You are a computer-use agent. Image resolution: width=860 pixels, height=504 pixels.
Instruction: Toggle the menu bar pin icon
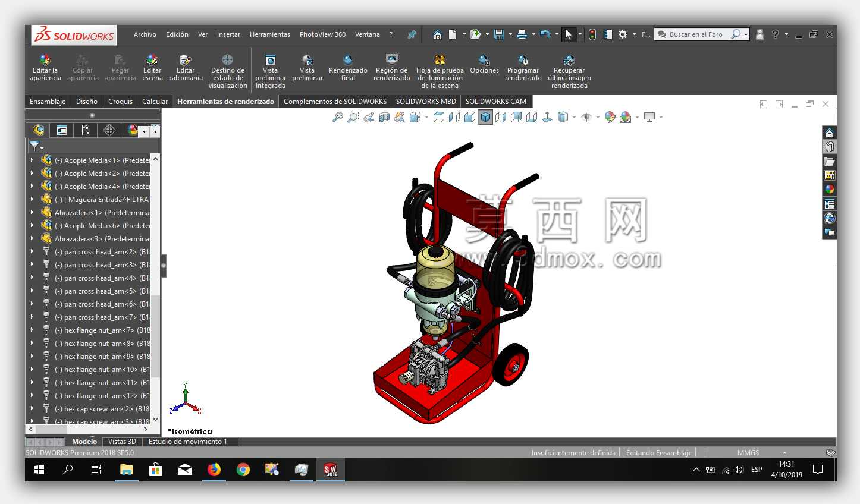click(412, 34)
